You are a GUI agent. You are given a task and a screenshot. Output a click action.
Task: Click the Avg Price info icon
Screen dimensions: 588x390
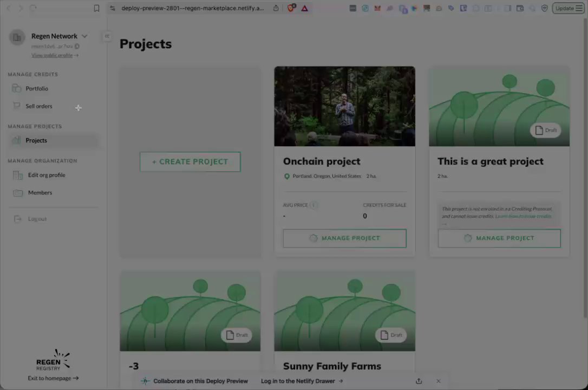click(x=313, y=205)
